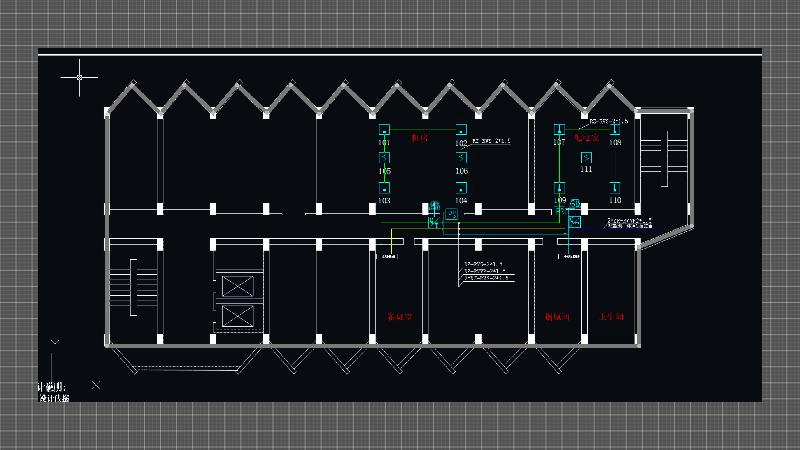
Task: Select the red room label beside 107
Action: click(x=586, y=137)
